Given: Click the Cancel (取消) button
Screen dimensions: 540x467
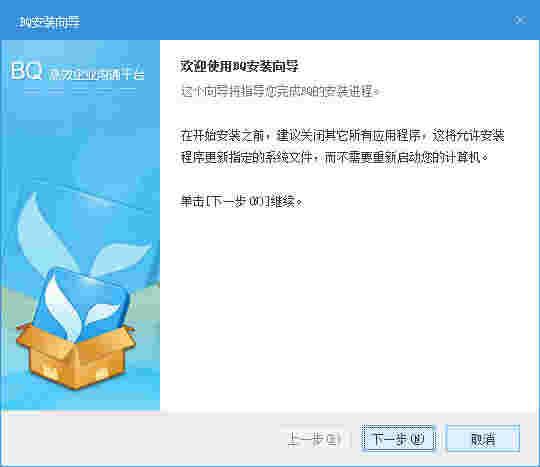Looking at the screenshot, I should pyautogui.click(x=483, y=438).
